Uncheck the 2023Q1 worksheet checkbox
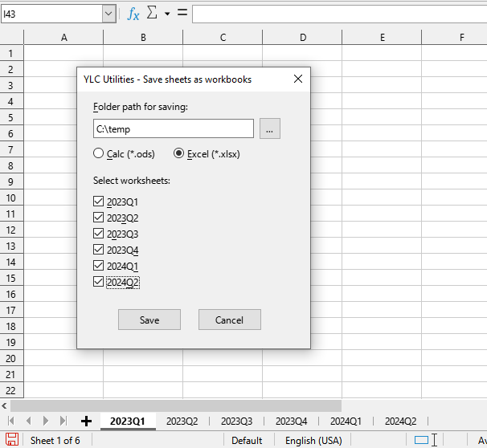 [99, 202]
